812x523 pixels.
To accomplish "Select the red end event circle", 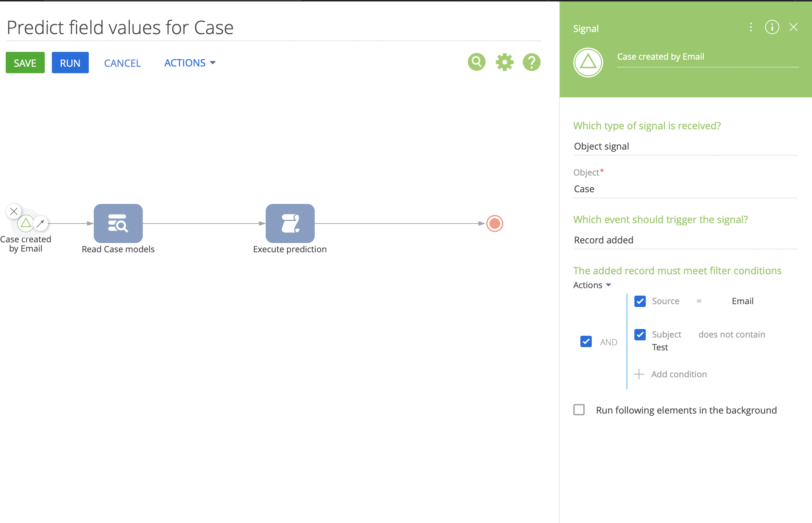I will pyautogui.click(x=494, y=223).
